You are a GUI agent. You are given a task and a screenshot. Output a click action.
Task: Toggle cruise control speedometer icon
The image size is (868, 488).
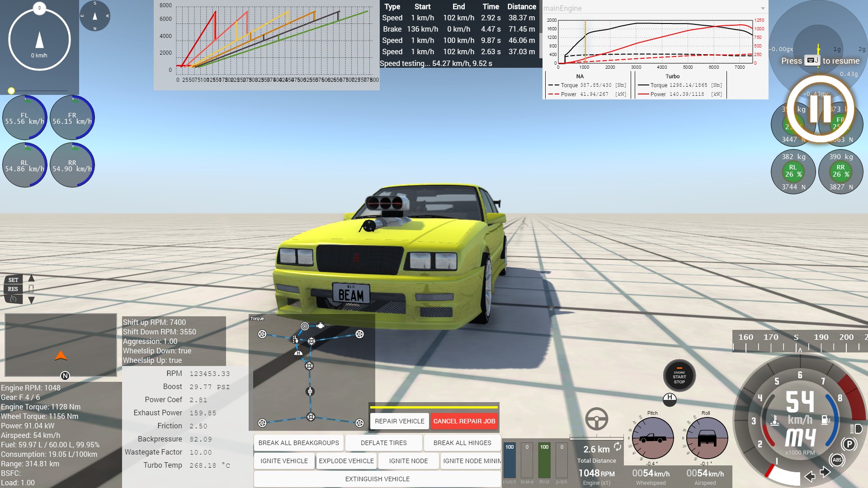[x=13, y=299]
